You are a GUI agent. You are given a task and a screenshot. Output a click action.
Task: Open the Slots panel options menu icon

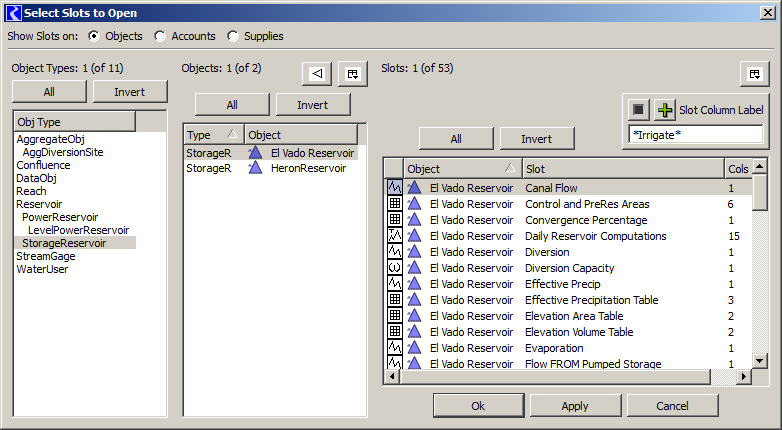[x=755, y=74]
